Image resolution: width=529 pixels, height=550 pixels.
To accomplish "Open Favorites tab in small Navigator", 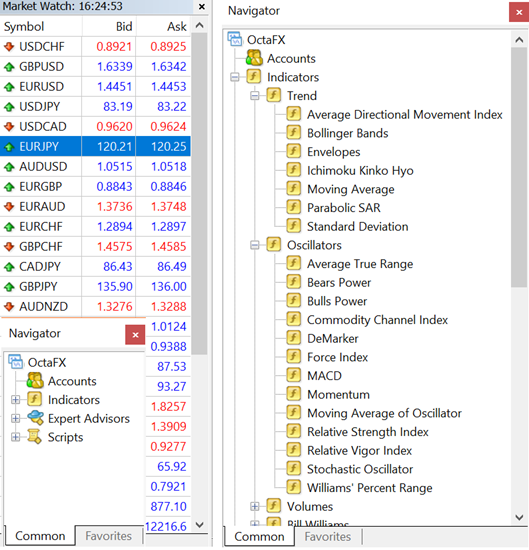I will [x=108, y=536].
